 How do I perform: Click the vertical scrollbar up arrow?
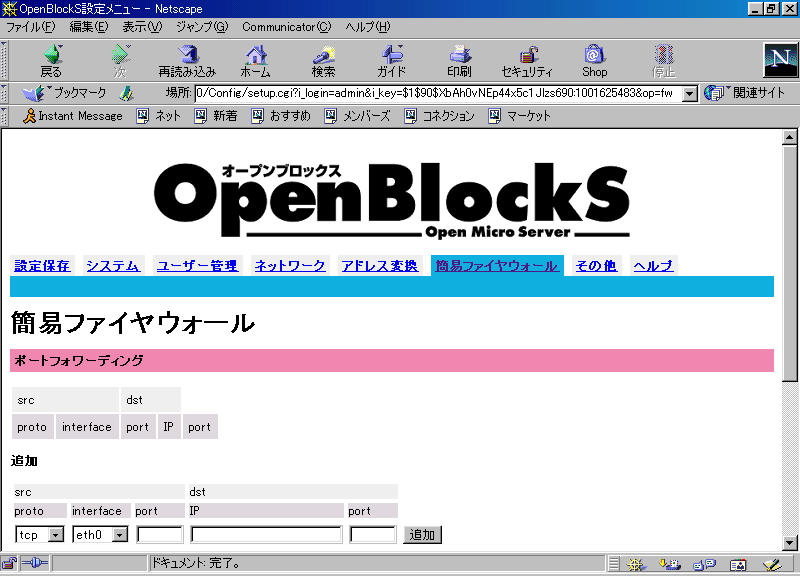(x=790, y=137)
